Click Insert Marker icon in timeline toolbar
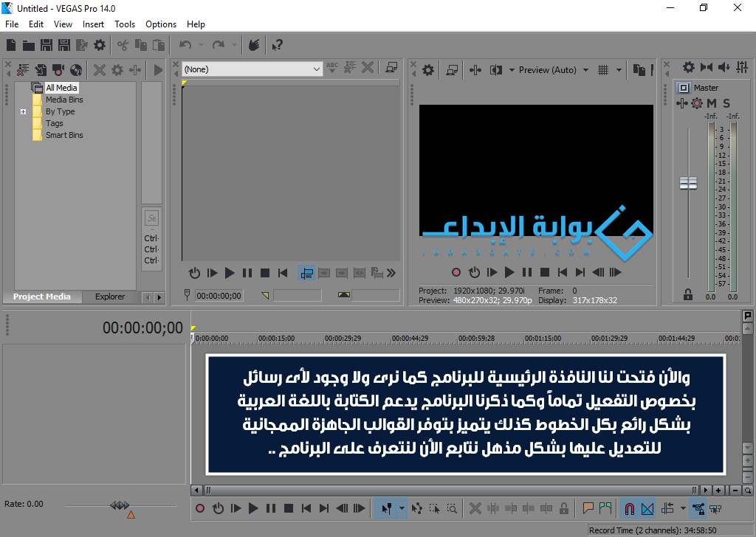Screen dimensions: 756x537 [x=588, y=508]
